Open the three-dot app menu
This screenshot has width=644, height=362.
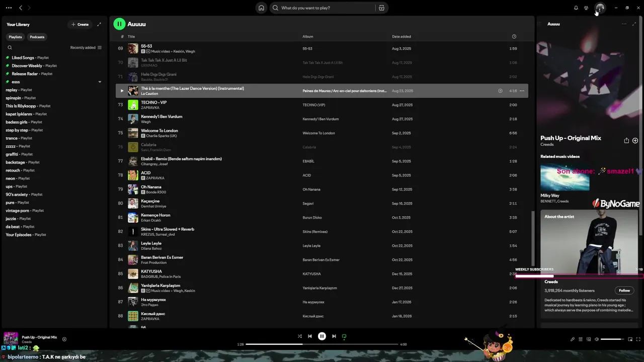(x=9, y=8)
